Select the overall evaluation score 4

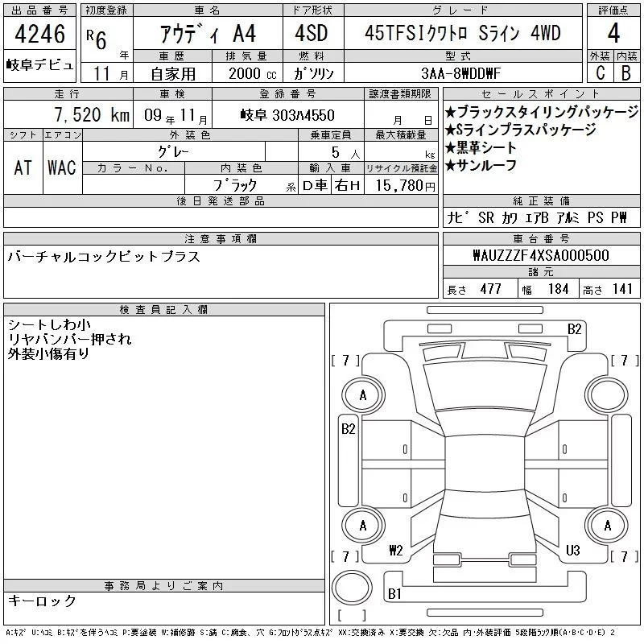(x=613, y=33)
